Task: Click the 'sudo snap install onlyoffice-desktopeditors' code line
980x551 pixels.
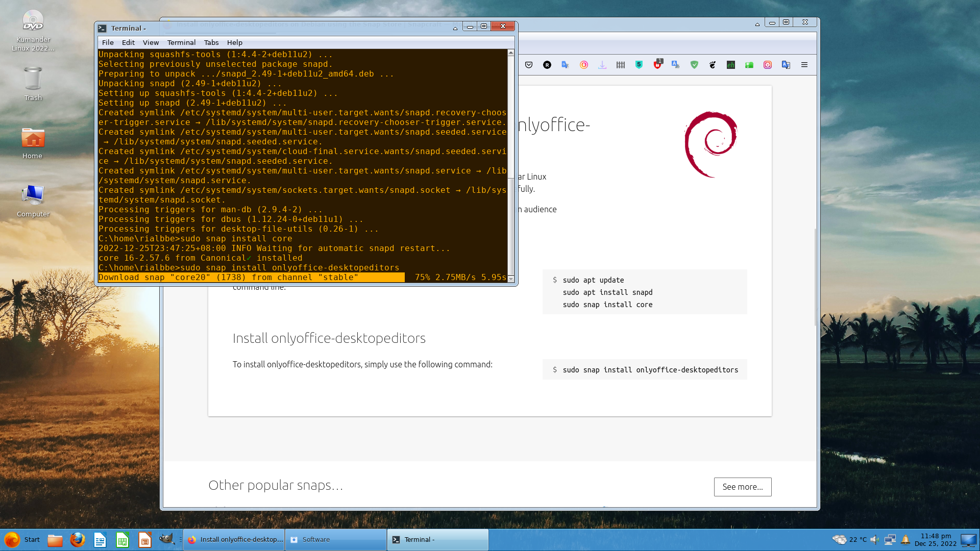Action: coord(650,370)
